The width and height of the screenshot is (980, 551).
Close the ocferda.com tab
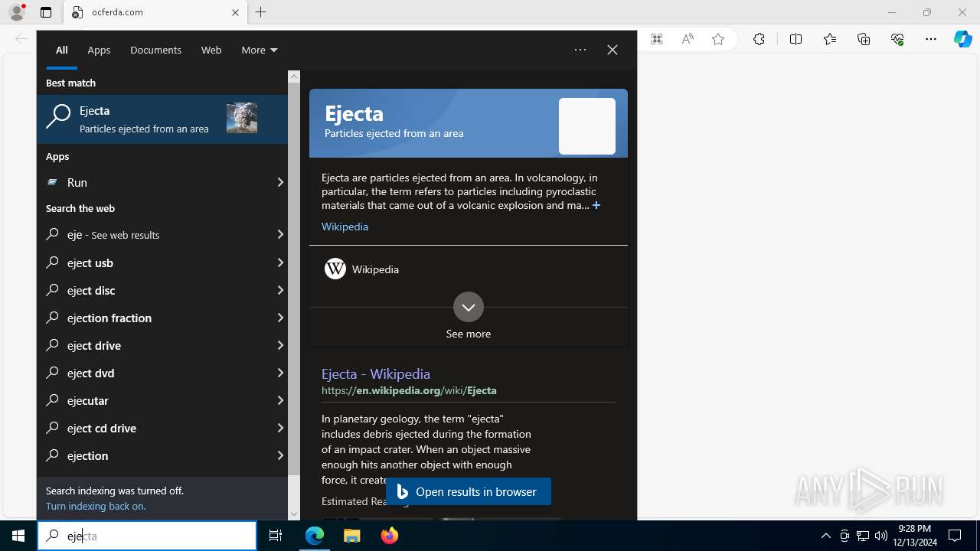235,12
